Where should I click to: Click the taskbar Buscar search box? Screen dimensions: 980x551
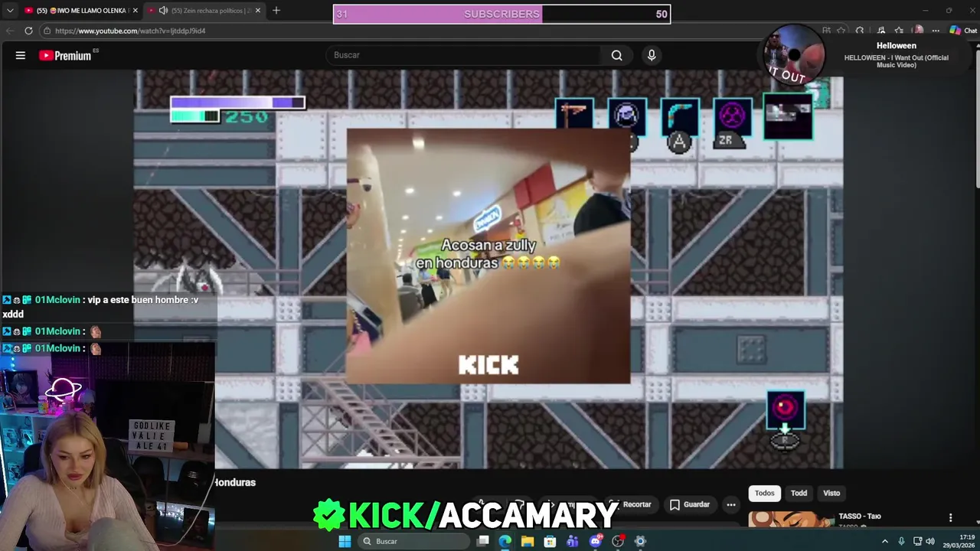(x=413, y=541)
